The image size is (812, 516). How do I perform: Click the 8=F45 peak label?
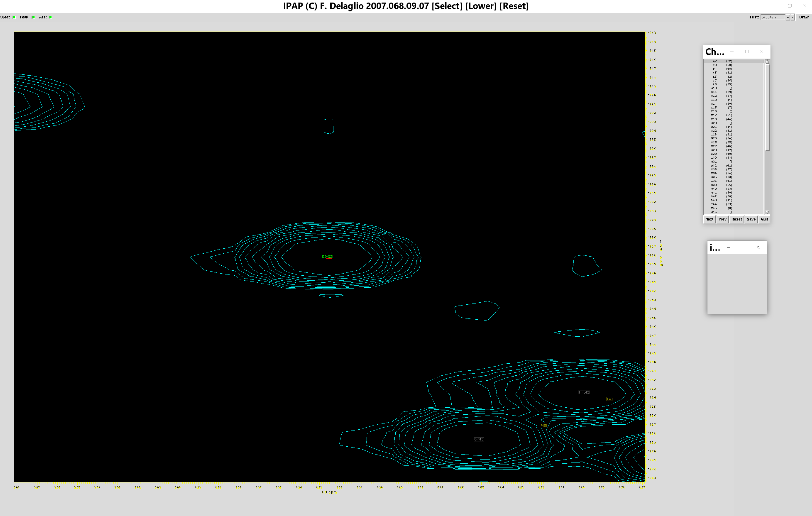[478, 439]
